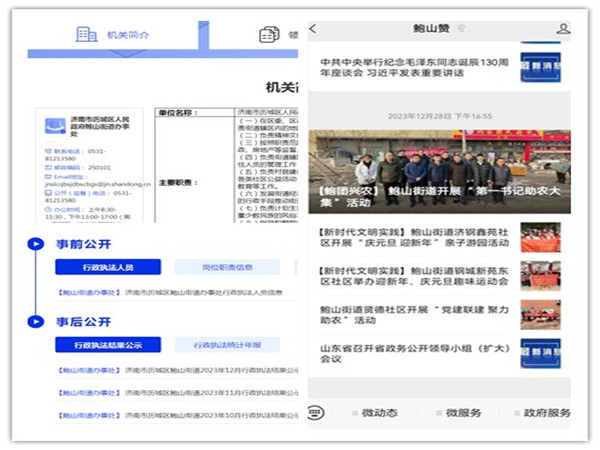Tap the back arrow in 鲍山赞 header
This screenshot has height=450, width=600.
tap(313, 29)
